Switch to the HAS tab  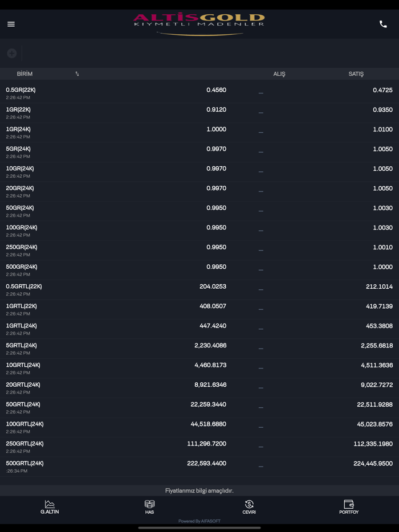(x=149, y=508)
